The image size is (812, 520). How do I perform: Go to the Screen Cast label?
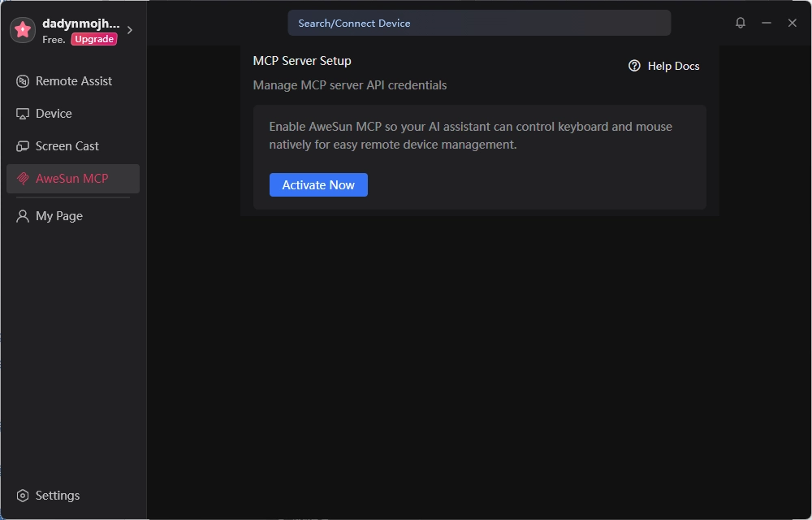pos(67,146)
